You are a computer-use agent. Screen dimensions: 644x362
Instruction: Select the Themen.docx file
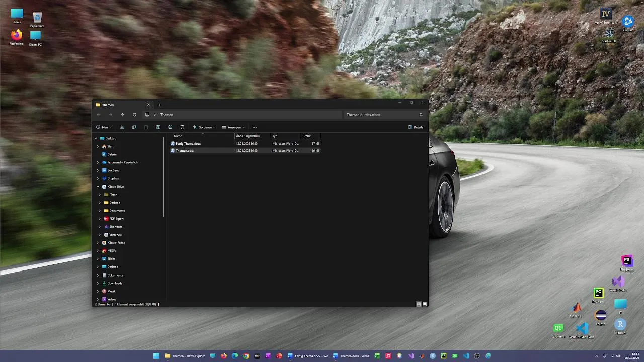point(245,150)
